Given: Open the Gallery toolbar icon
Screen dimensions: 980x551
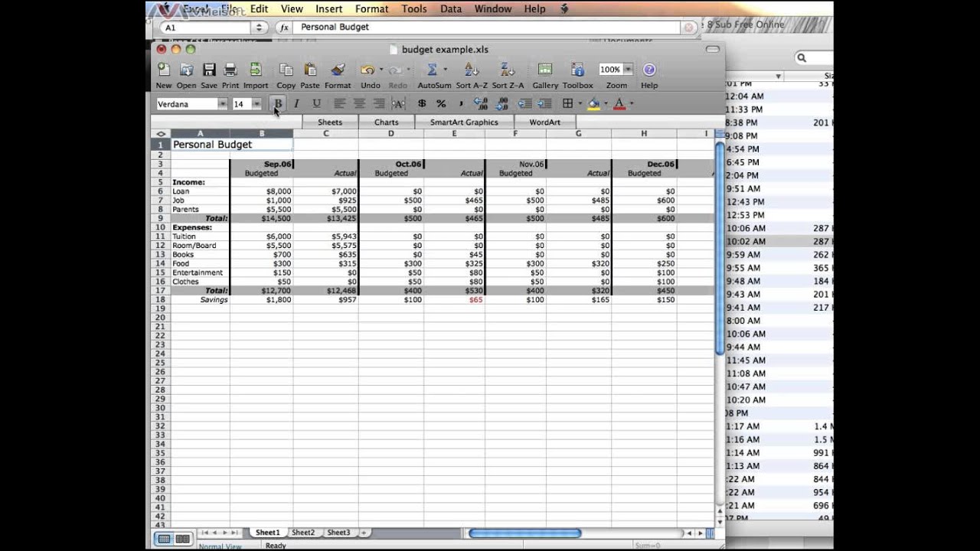Looking at the screenshot, I should coord(545,70).
